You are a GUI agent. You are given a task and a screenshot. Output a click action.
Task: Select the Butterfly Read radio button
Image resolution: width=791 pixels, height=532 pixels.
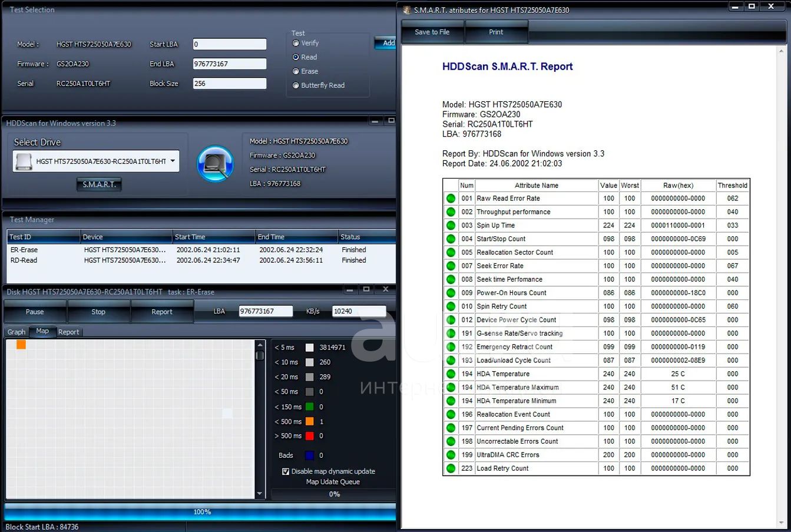pyautogui.click(x=296, y=85)
